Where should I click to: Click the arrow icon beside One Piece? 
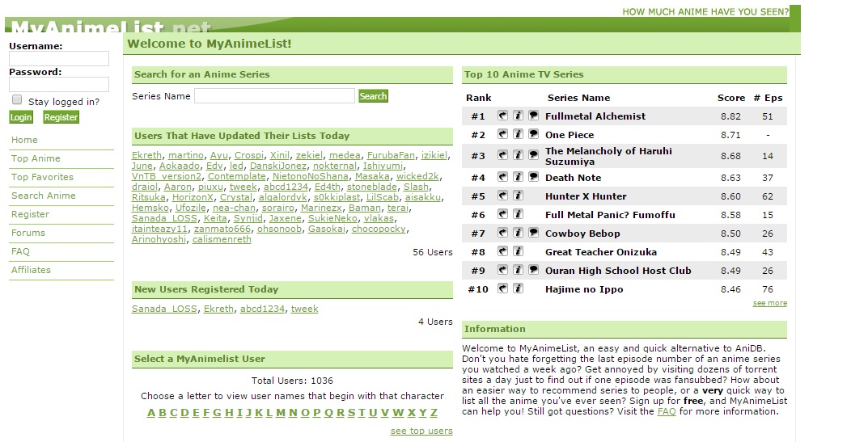tap(502, 134)
